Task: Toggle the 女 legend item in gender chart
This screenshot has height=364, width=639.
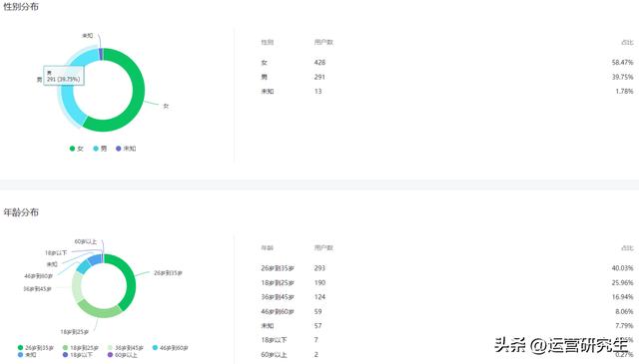Action: (x=76, y=149)
